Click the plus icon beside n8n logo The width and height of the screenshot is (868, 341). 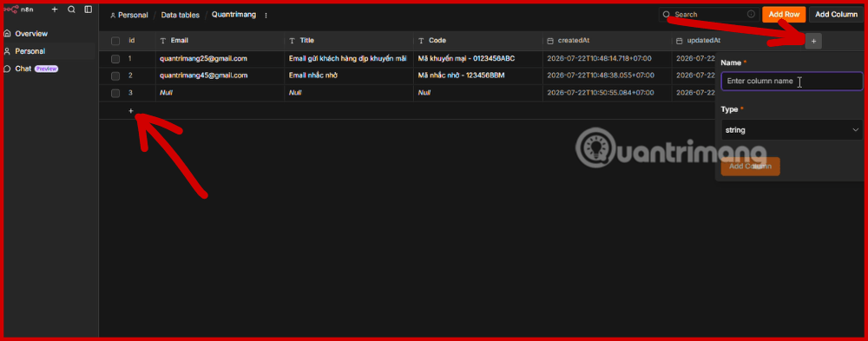tap(54, 10)
